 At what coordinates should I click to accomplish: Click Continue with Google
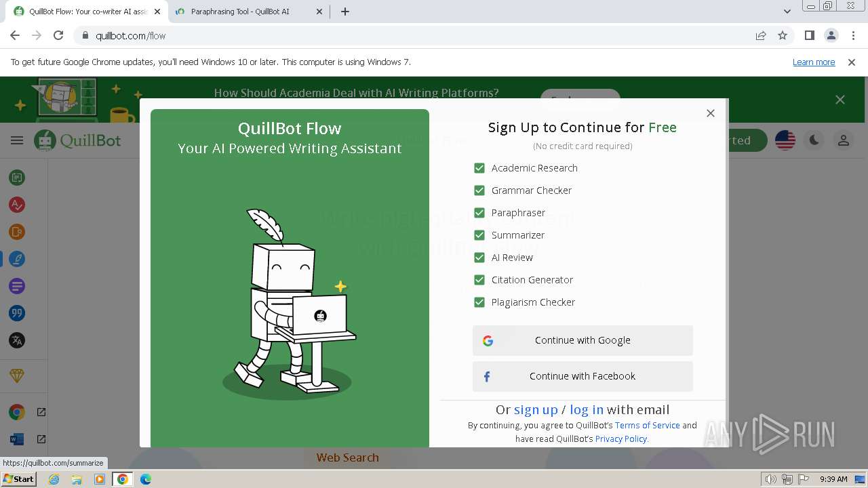pos(583,340)
